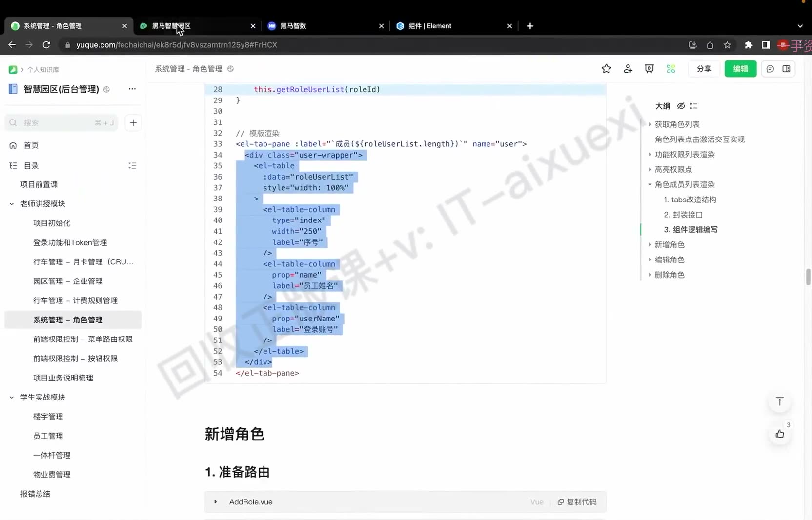Open the more options ellipsis beside 智慧园区
This screenshot has width=812, height=520.
click(x=132, y=89)
